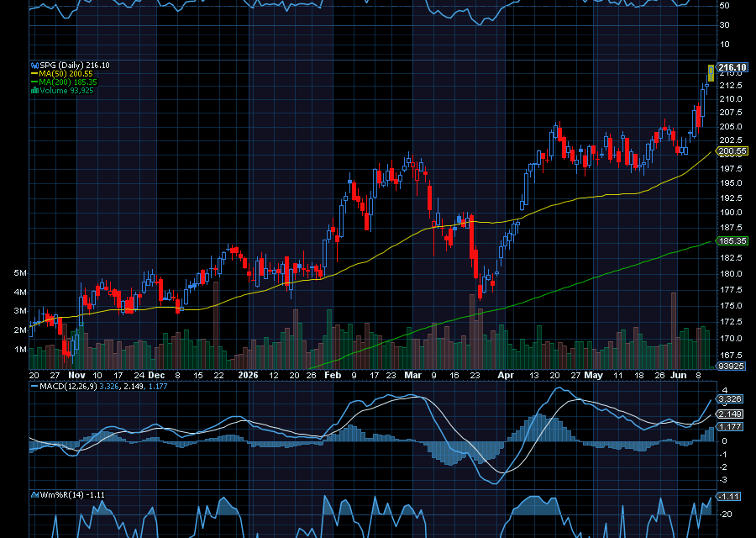Click the 210.0 price axis label
Viewport: 756px width, 538px height.
click(731, 99)
